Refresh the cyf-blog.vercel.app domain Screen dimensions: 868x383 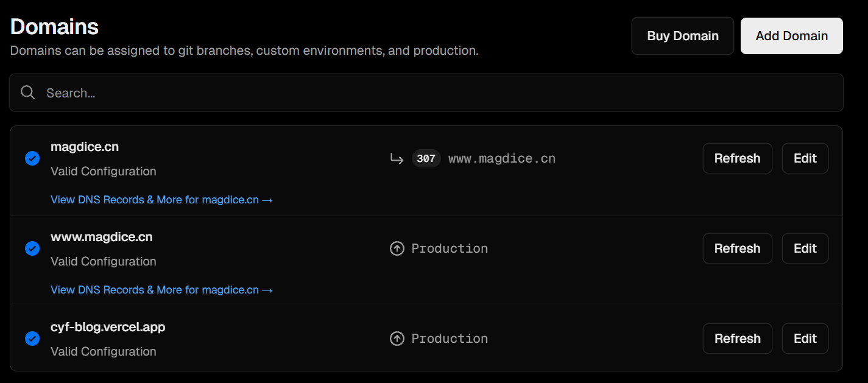click(x=737, y=339)
